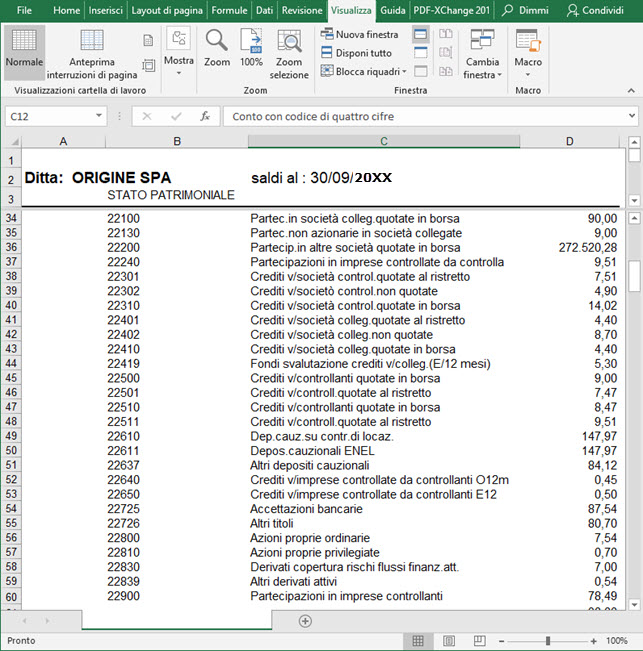Select cell 'Depos.cauzionali ENEL'
This screenshot has height=651, width=643.
(384, 451)
